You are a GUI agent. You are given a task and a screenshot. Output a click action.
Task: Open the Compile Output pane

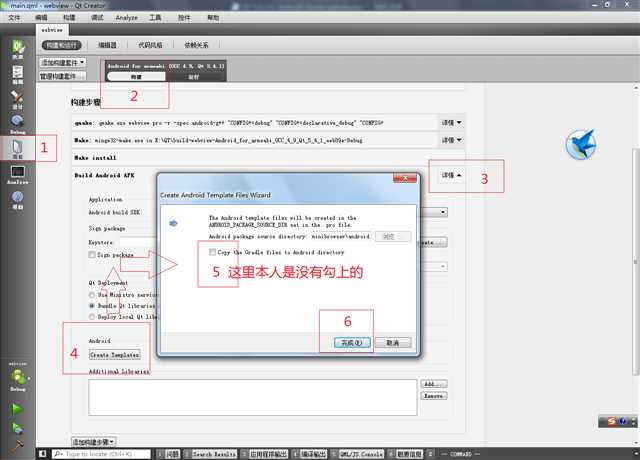click(x=309, y=454)
